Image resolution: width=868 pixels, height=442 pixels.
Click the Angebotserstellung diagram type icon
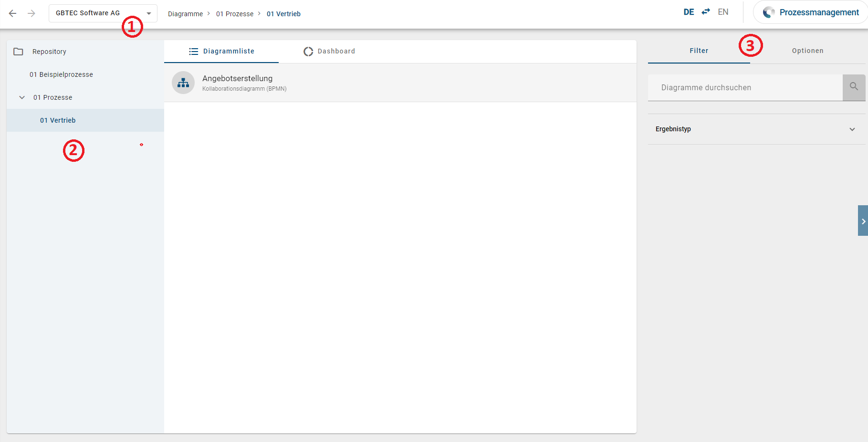click(183, 83)
